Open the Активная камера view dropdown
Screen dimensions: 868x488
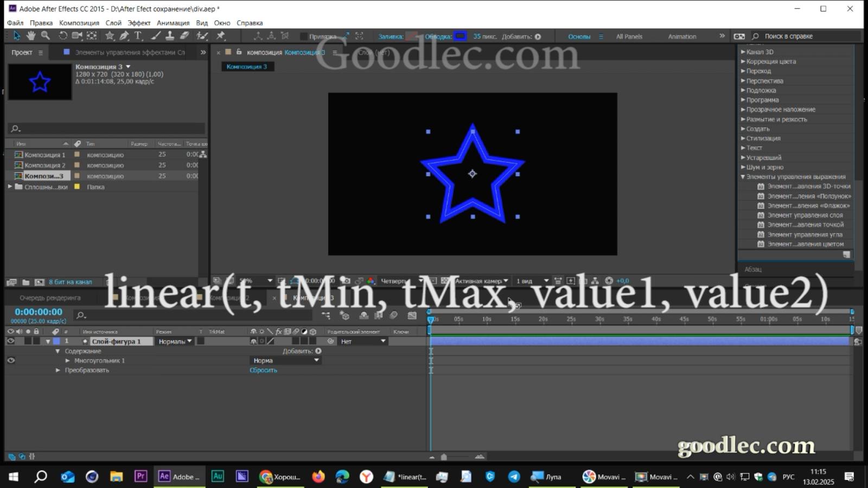481,281
